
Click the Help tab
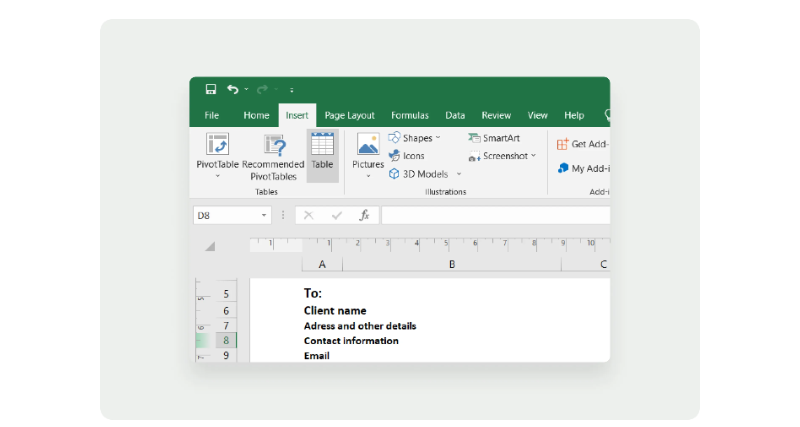[574, 115]
